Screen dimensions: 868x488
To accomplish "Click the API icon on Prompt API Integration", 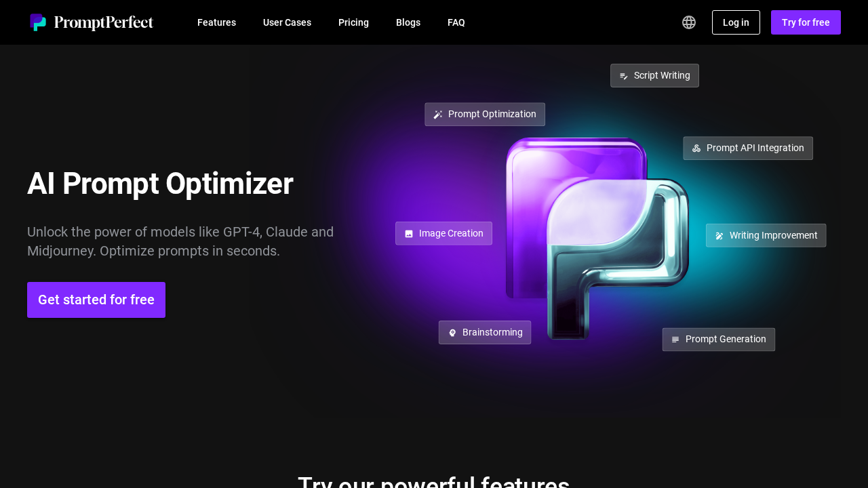I will 696,148.
